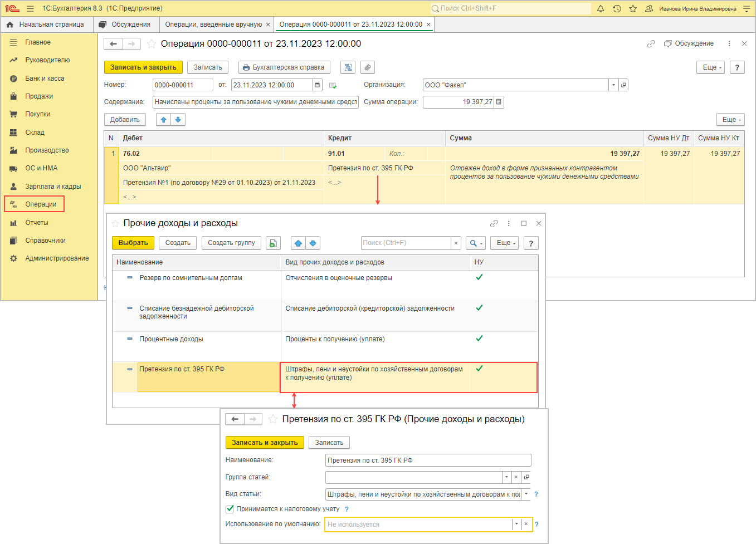
Task: Expand the Использование по умолчанию dropdown
Action: point(516,525)
